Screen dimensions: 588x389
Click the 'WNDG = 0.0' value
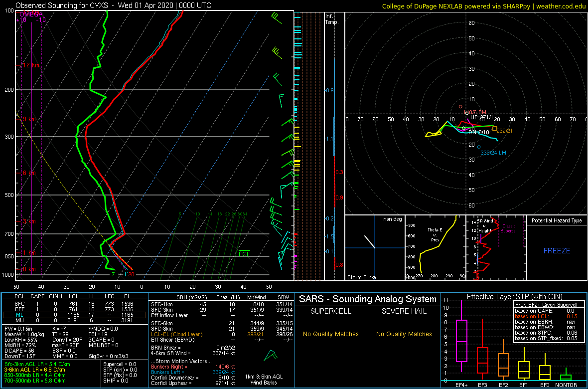coord(104,329)
